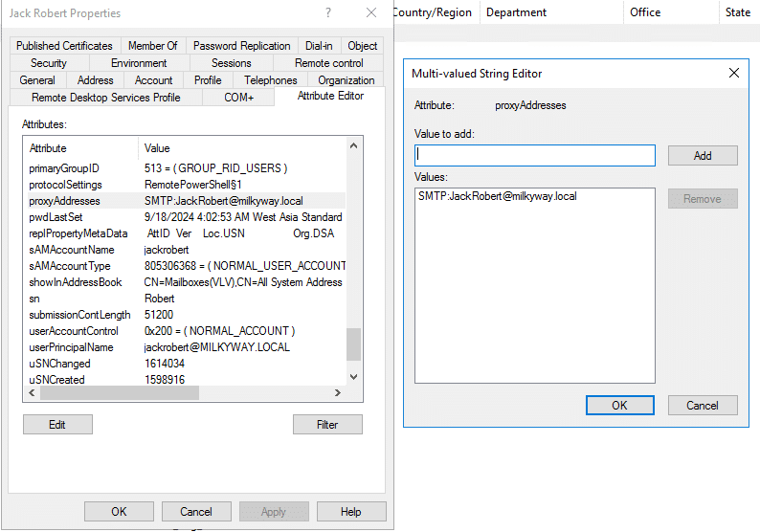Open the Published Certificates tab

[x=64, y=46]
